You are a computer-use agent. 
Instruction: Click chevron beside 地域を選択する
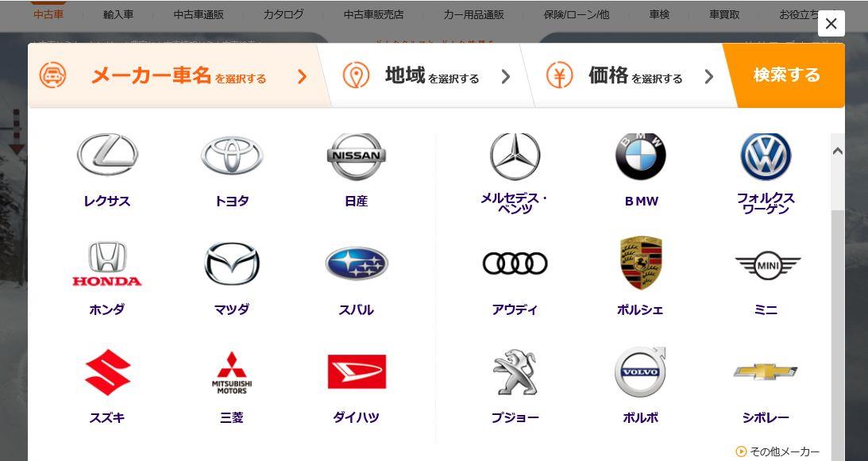pyautogui.click(x=505, y=76)
